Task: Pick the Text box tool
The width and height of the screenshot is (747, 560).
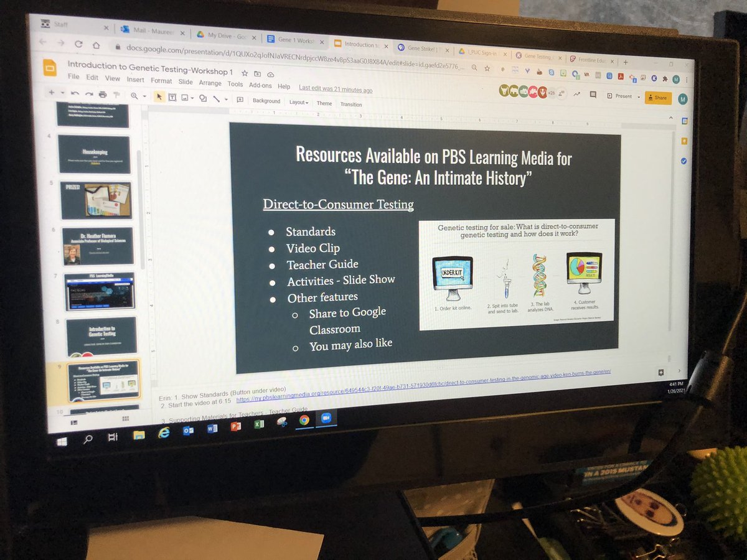Action: (x=172, y=96)
